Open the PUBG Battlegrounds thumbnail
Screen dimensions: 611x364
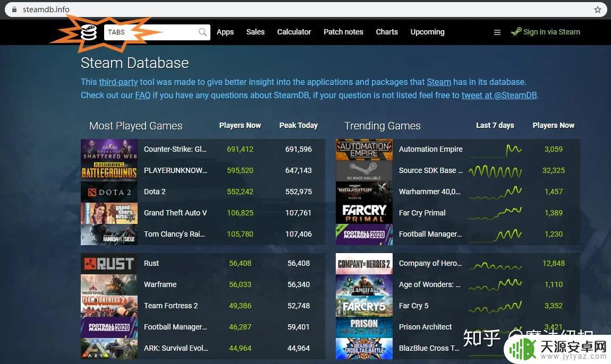(x=109, y=170)
